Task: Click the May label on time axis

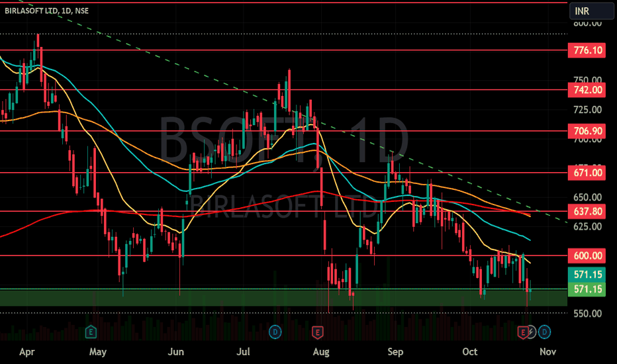Action: coord(97,351)
